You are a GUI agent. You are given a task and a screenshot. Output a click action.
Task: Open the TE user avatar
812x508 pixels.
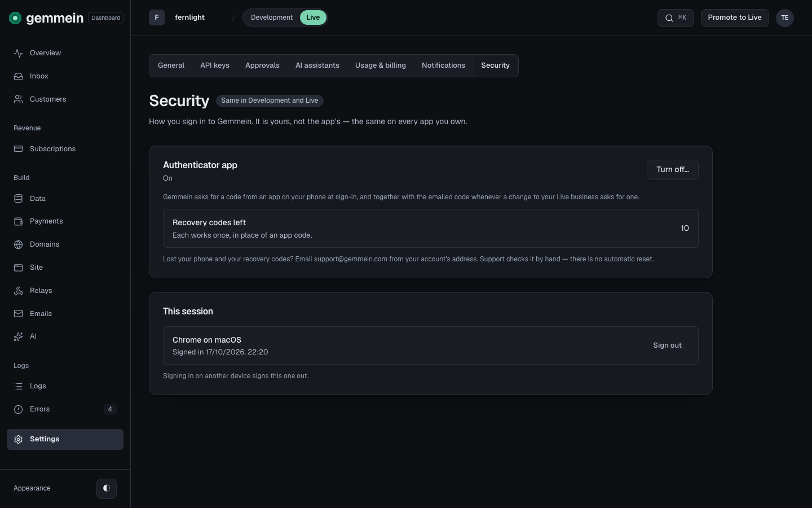[x=785, y=18]
